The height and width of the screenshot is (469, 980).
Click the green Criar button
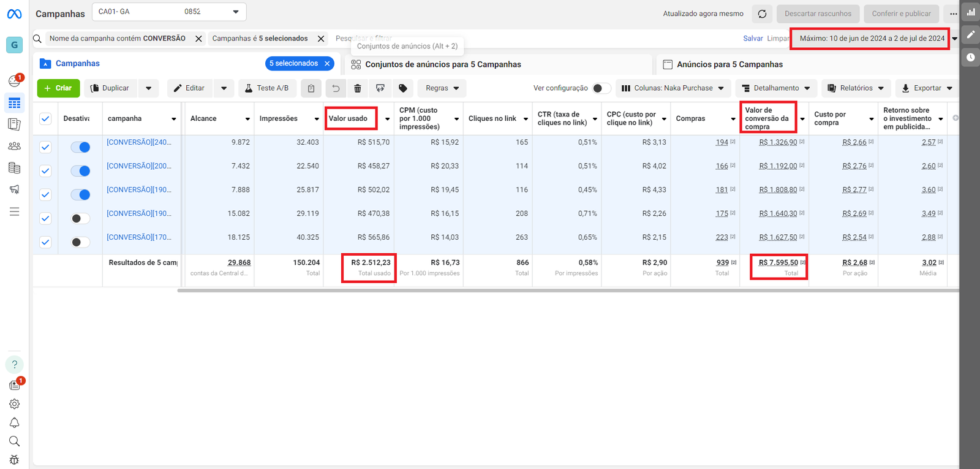tap(58, 88)
